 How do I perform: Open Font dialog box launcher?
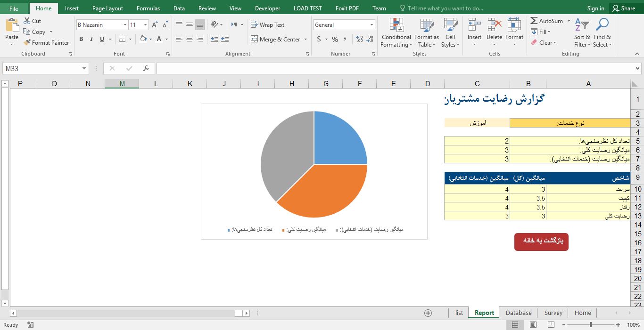(x=167, y=54)
